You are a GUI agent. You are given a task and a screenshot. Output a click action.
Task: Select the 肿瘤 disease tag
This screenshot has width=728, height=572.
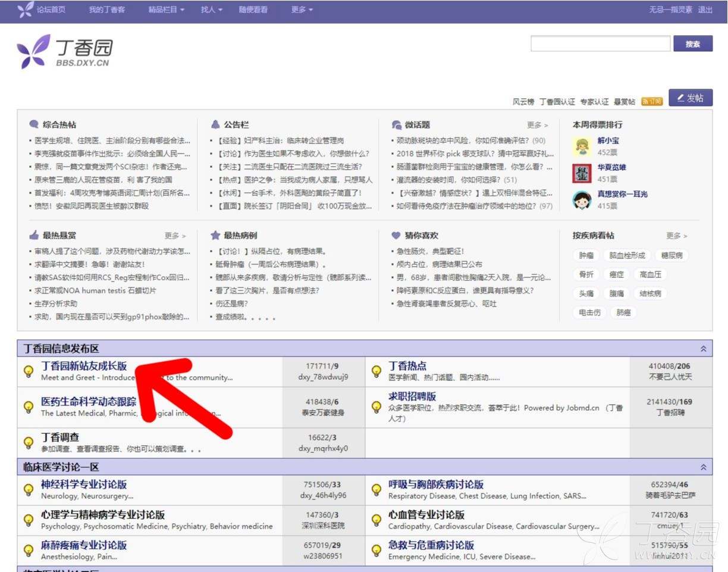coord(586,255)
